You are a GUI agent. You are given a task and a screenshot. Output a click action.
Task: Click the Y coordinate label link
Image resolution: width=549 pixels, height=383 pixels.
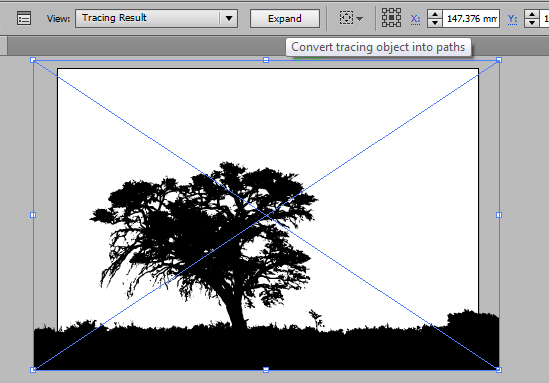pyautogui.click(x=512, y=19)
